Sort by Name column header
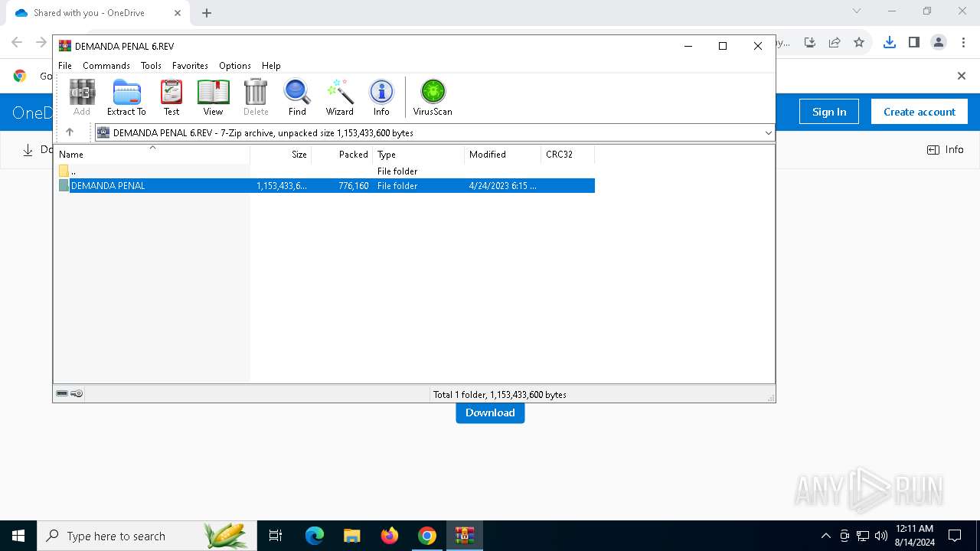 [152, 155]
